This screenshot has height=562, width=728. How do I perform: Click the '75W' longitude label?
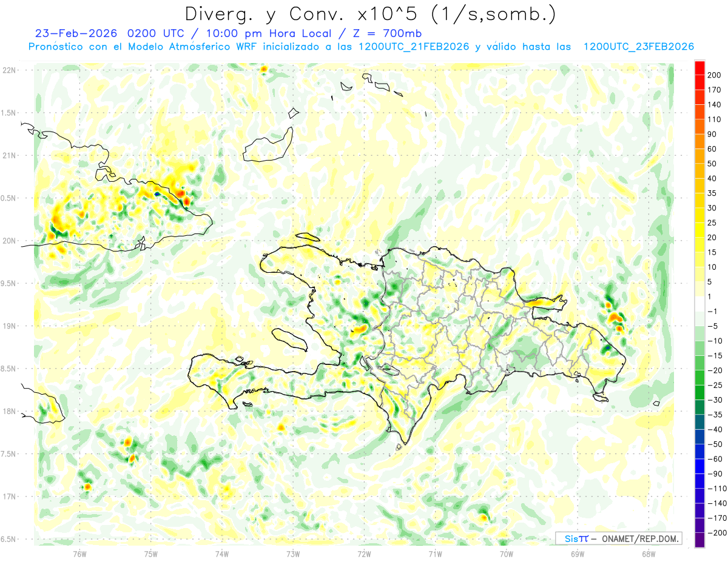click(x=150, y=554)
